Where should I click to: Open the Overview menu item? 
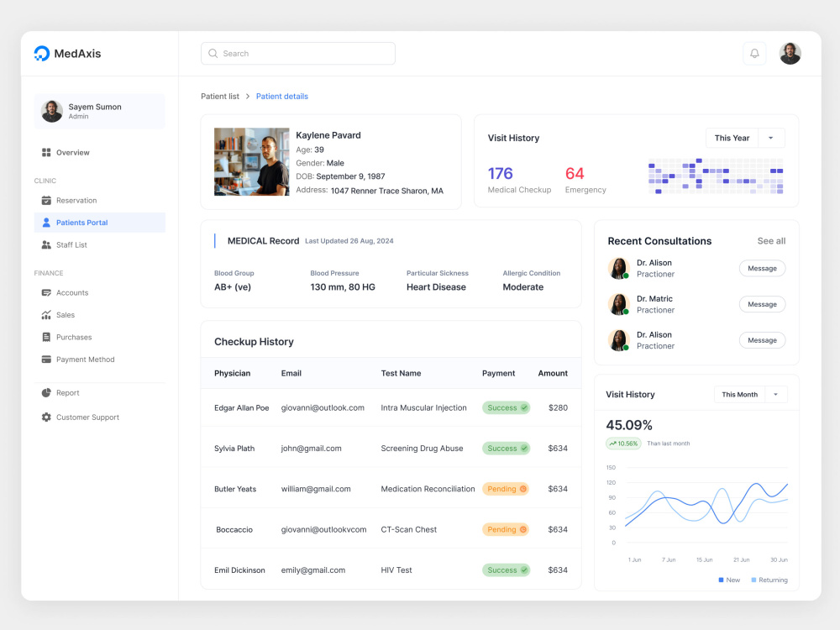click(x=100, y=153)
